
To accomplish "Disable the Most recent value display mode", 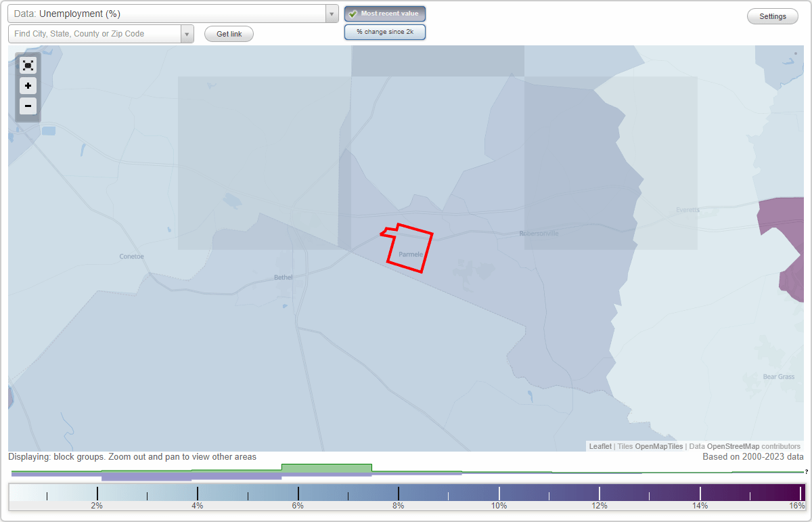I will coord(384,13).
